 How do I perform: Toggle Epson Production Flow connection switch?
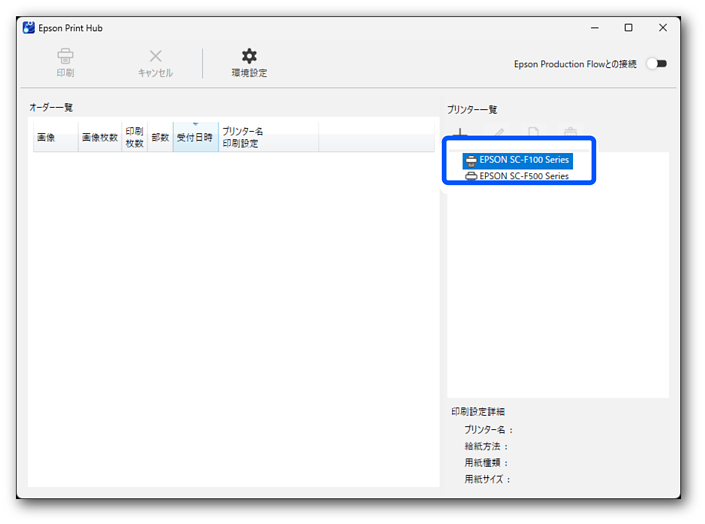(656, 64)
